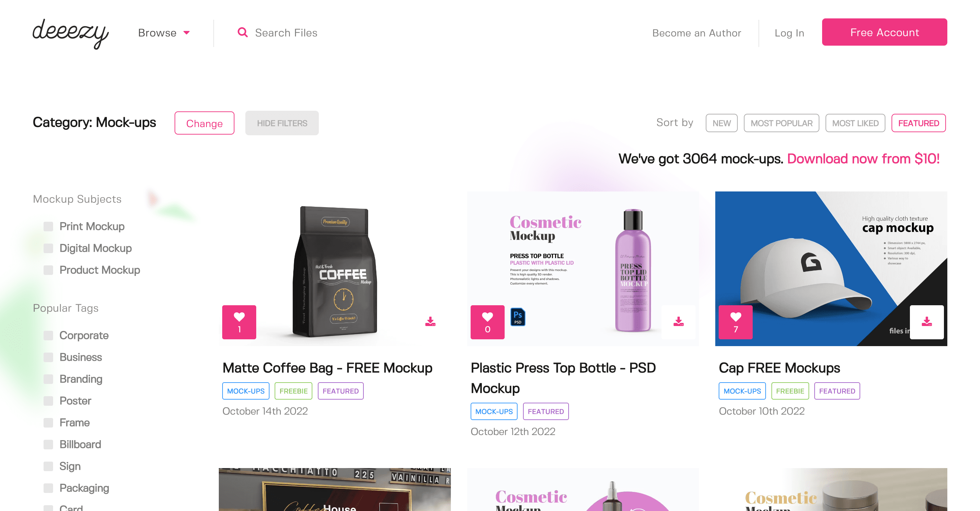Like the Plastic Press Top Bottle mockup
Image resolution: width=980 pixels, height=511 pixels.
click(x=487, y=322)
